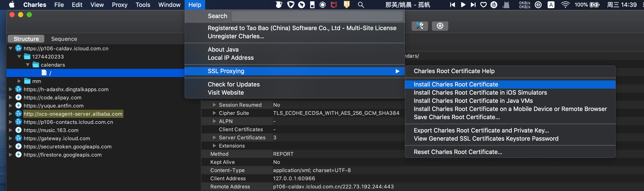Open the File menu
This screenshot has width=644, height=191.
click(x=59, y=5)
